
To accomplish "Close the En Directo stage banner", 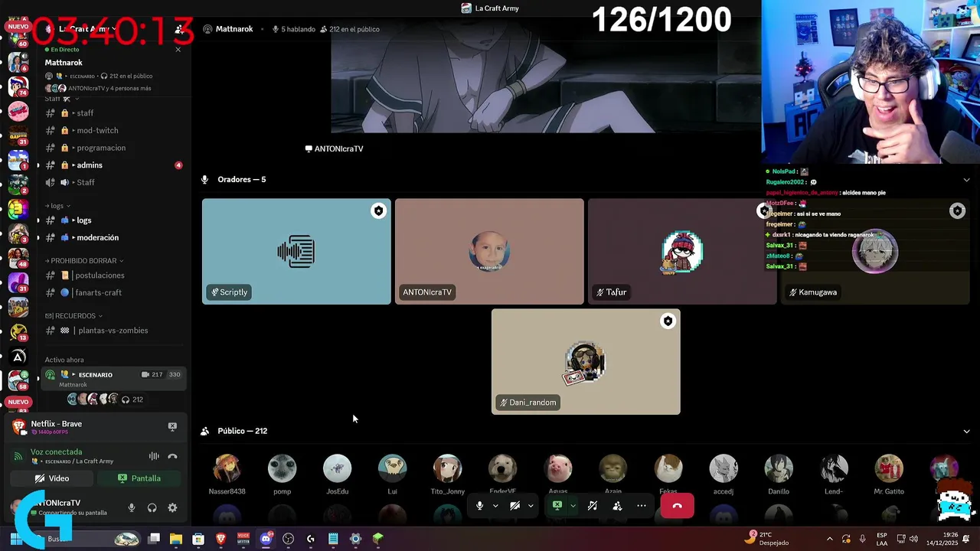I will (178, 49).
